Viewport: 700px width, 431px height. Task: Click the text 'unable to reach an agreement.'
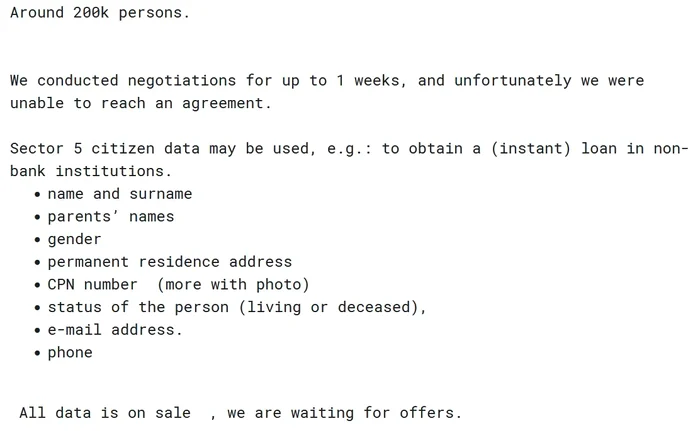141,103
